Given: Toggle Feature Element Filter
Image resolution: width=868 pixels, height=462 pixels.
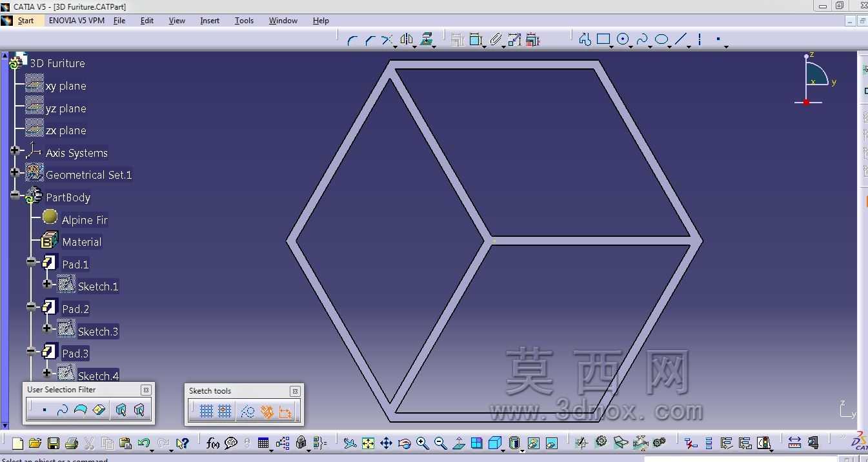Looking at the screenshot, I should (x=121, y=410).
